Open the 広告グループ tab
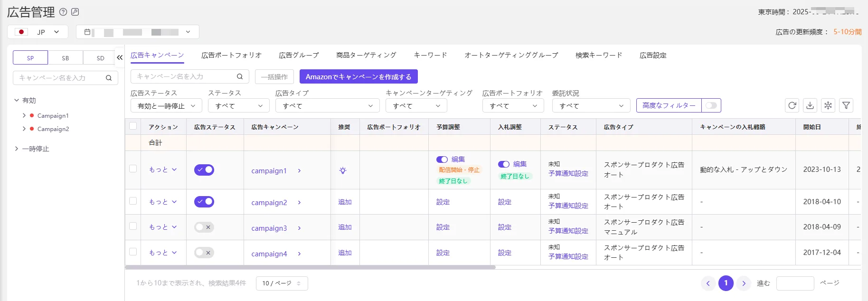The height and width of the screenshot is (301, 868). [x=299, y=55]
